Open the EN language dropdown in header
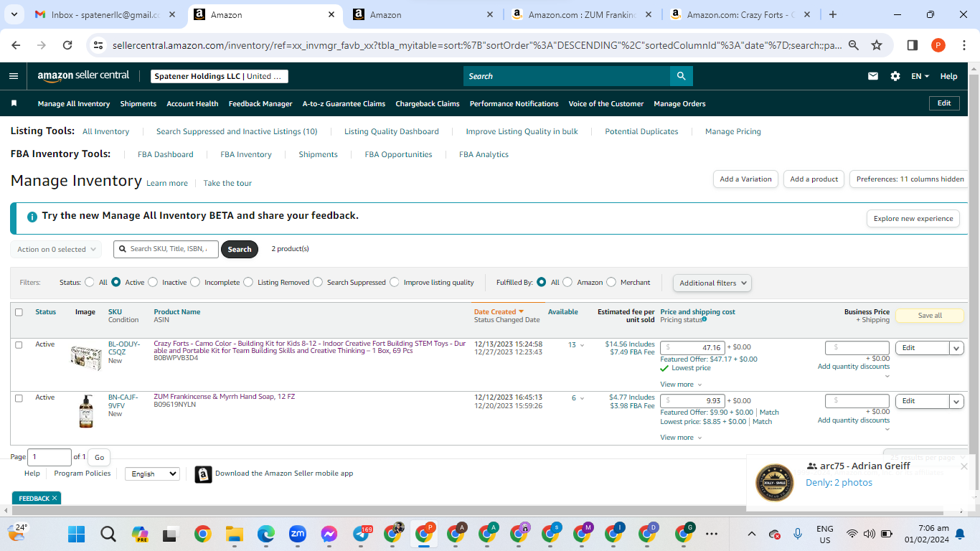980x551 pixels. (920, 76)
